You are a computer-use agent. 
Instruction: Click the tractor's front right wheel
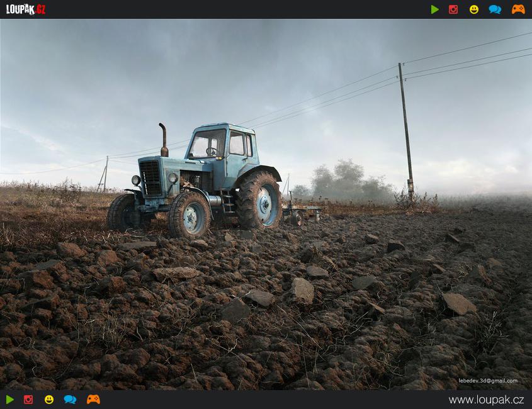190,215
